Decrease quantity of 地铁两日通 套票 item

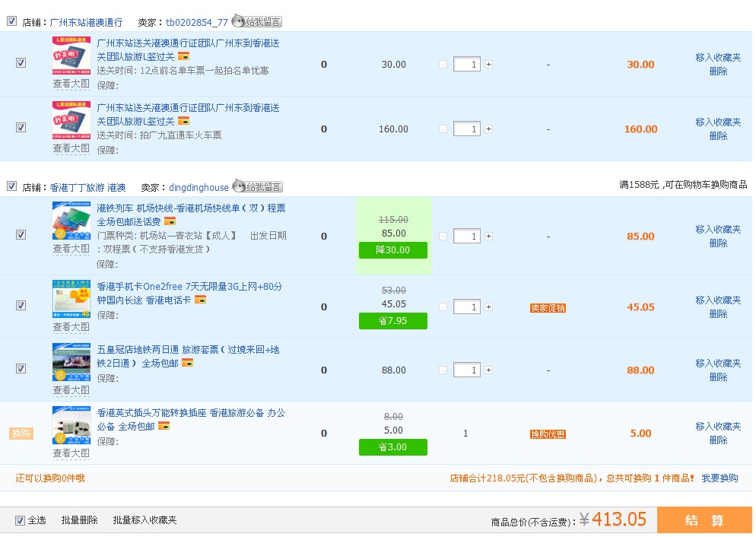pyautogui.click(x=443, y=370)
